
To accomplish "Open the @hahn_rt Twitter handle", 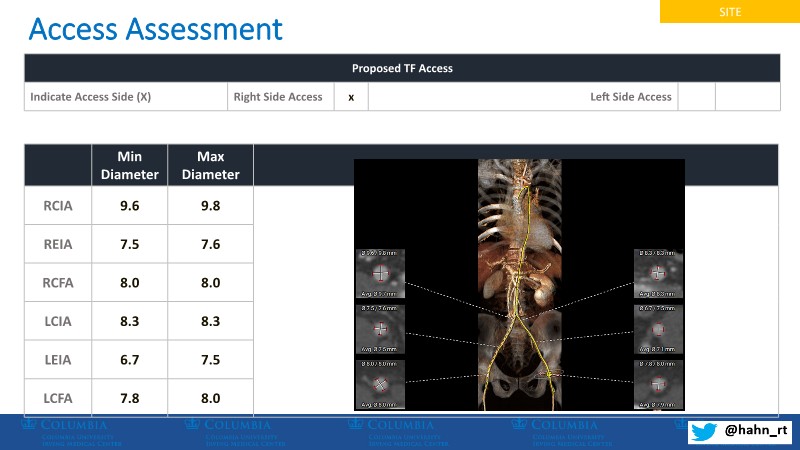I will (755, 430).
